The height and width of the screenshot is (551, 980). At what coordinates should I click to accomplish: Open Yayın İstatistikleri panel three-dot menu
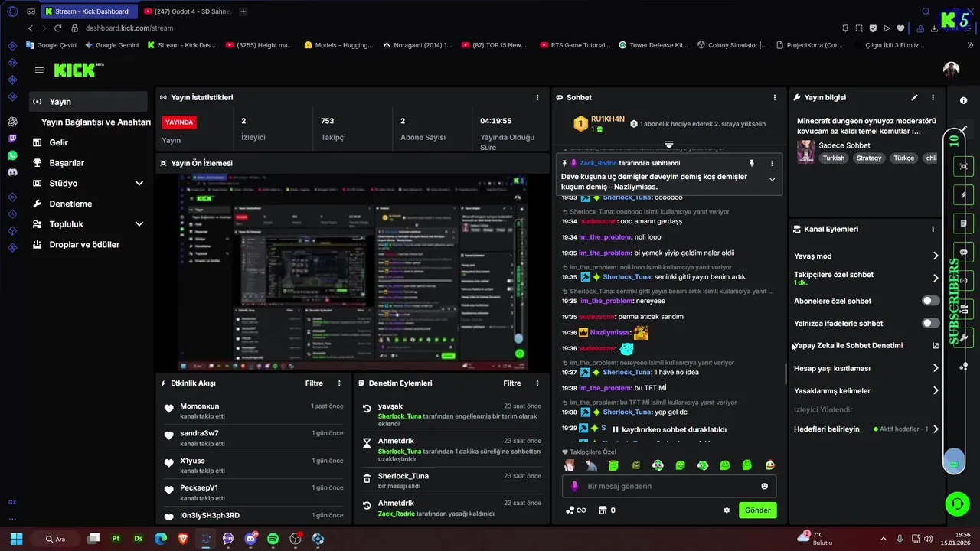pos(537,97)
